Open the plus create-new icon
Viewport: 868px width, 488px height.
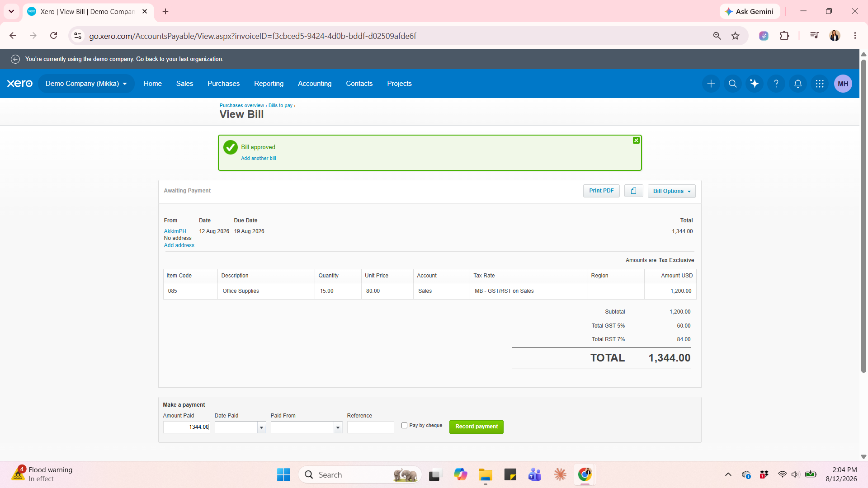coord(711,84)
